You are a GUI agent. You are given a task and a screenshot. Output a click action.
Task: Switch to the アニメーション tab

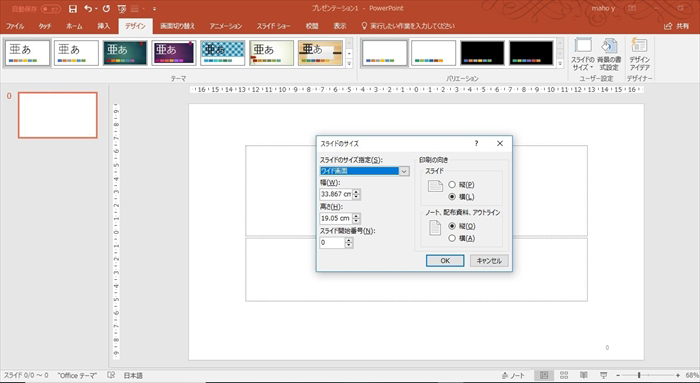coord(226,26)
